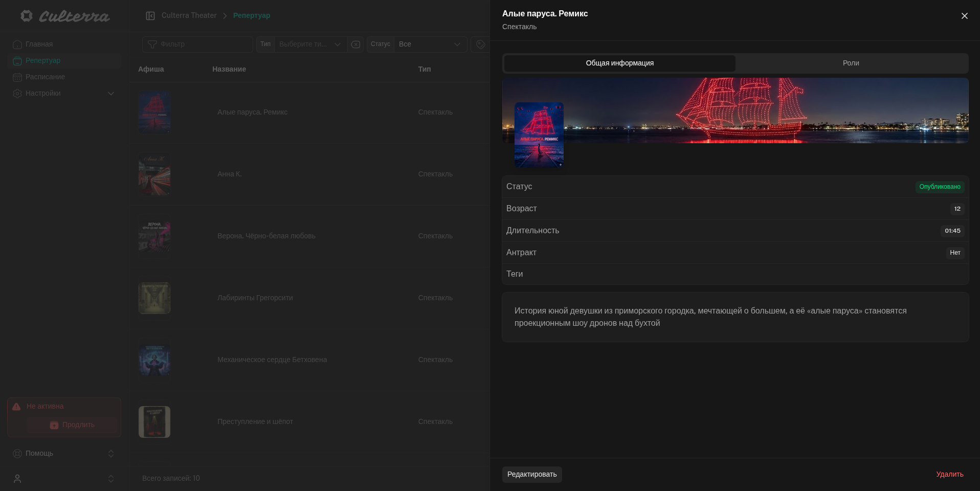The width and height of the screenshot is (980, 491).
Task: Click the drone ship banner image
Action: point(767,110)
